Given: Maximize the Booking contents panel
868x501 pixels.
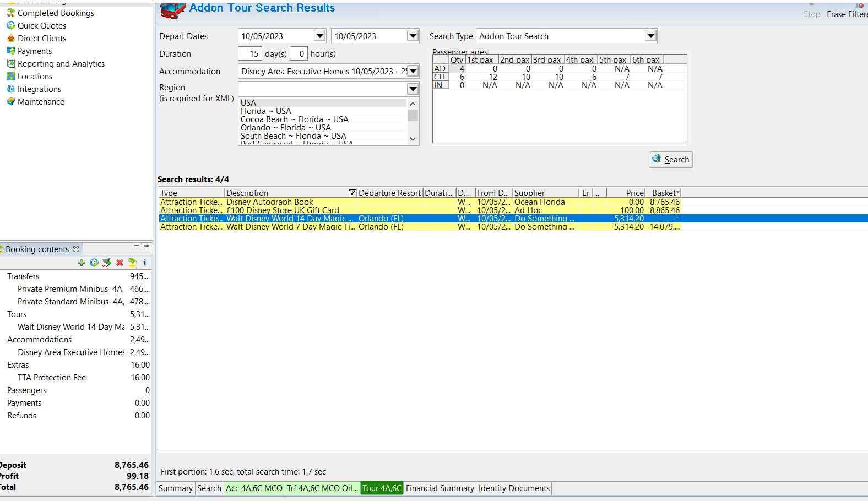Looking at the screenshot, I should (x=147, y=248).
